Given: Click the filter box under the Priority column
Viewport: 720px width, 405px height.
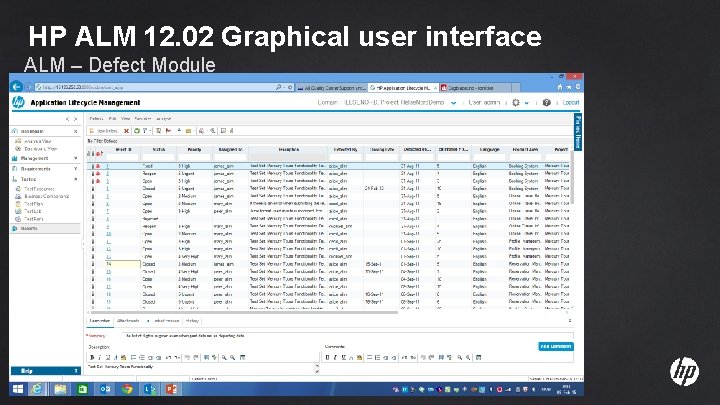Looking at the screenshot, I should pyautogui.click(x=195, y=157).
